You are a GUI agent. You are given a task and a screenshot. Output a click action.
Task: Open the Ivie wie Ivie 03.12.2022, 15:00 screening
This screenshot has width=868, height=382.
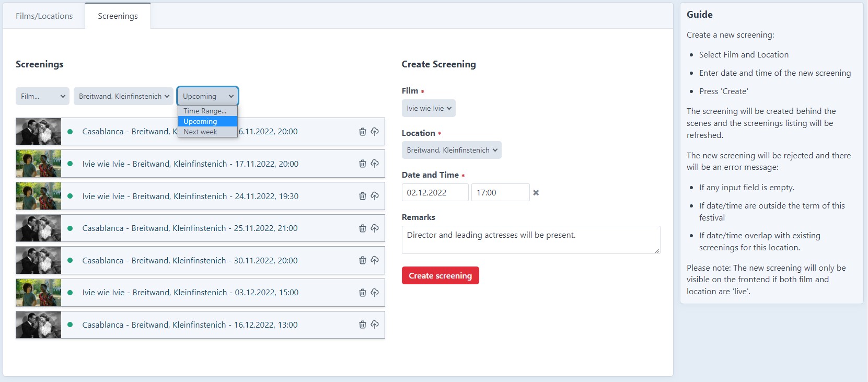[x=190, y=293]
